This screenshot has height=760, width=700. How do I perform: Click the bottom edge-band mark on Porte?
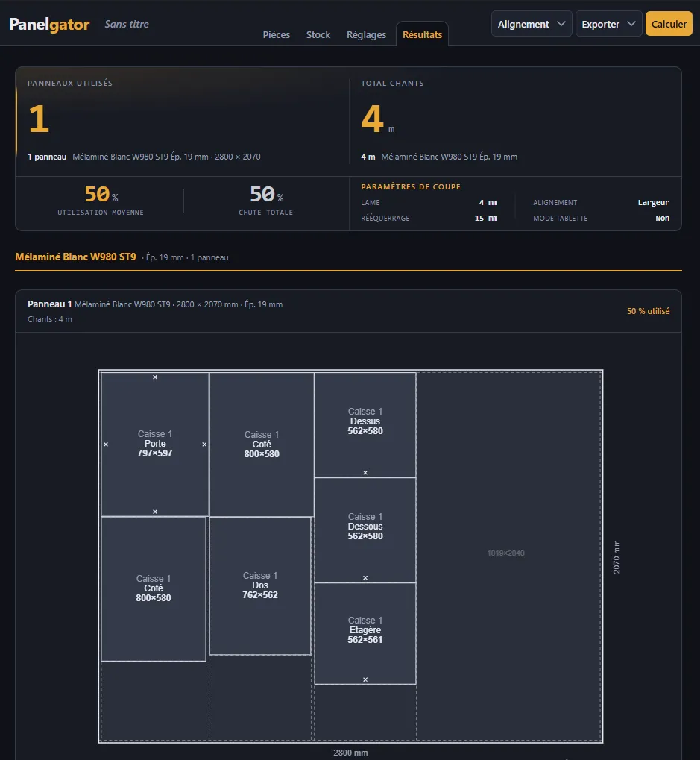(155, 512)
